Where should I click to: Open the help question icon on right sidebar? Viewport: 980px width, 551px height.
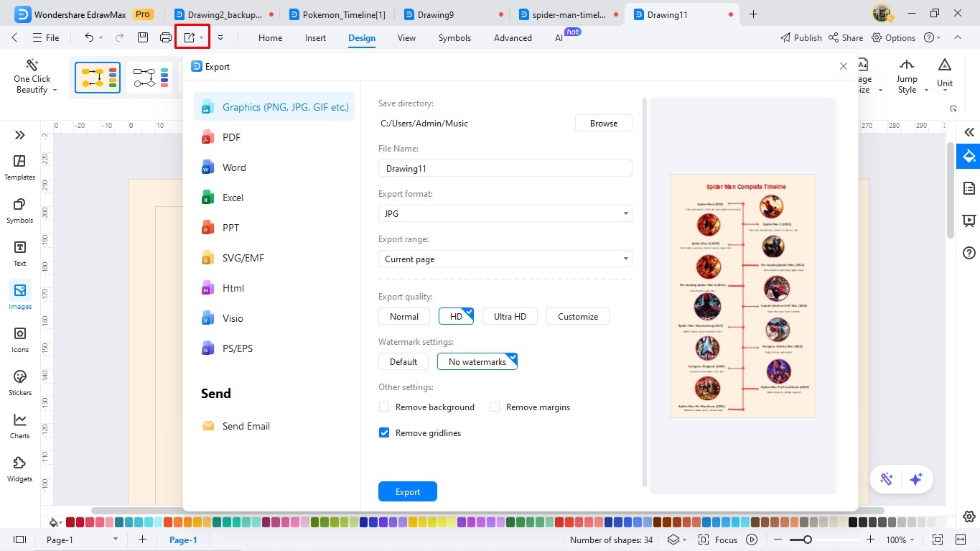(969, 253)
